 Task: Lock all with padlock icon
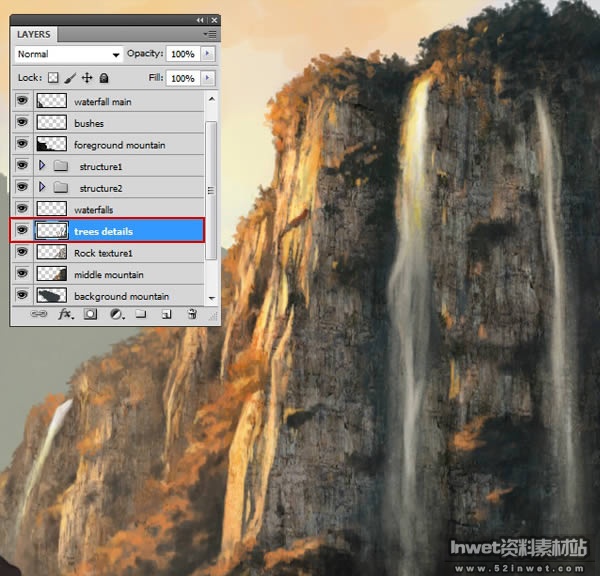[104, 78]
